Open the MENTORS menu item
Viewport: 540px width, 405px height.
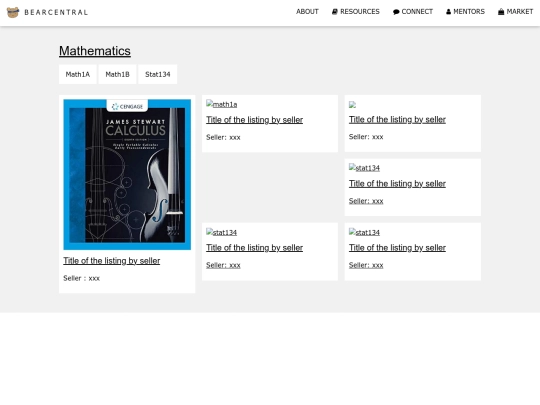click(x=469, y=12)
